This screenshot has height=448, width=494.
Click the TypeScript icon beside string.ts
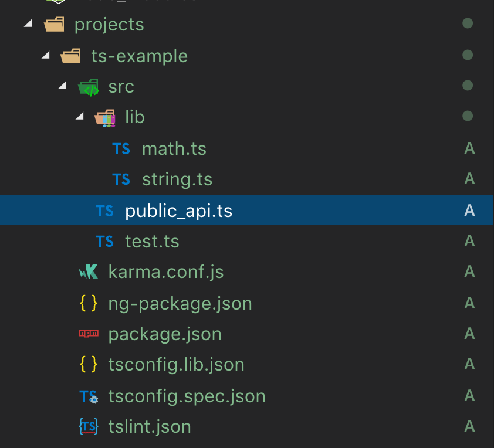121,179
